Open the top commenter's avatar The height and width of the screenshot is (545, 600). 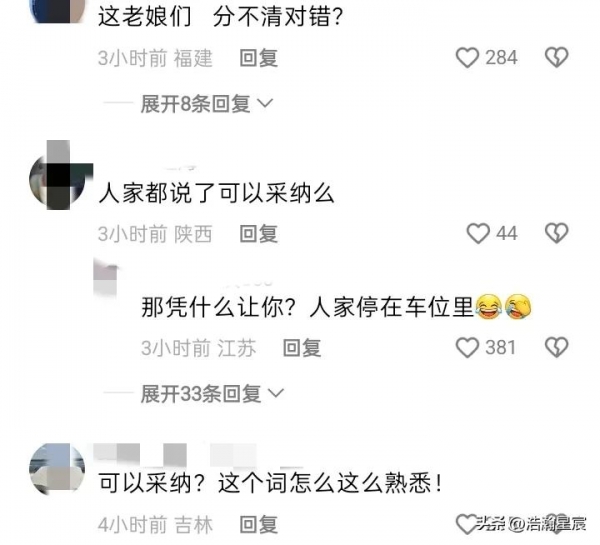[57, 11]
